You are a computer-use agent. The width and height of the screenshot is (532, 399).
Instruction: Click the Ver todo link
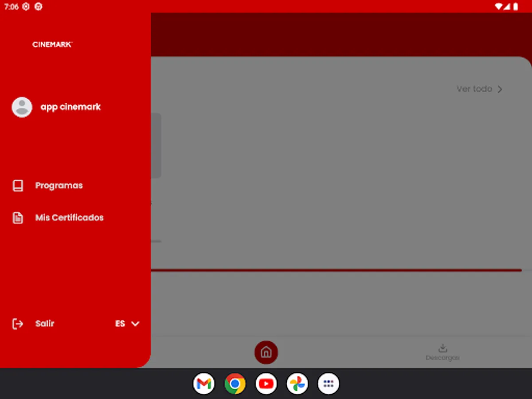coord(474,89)
